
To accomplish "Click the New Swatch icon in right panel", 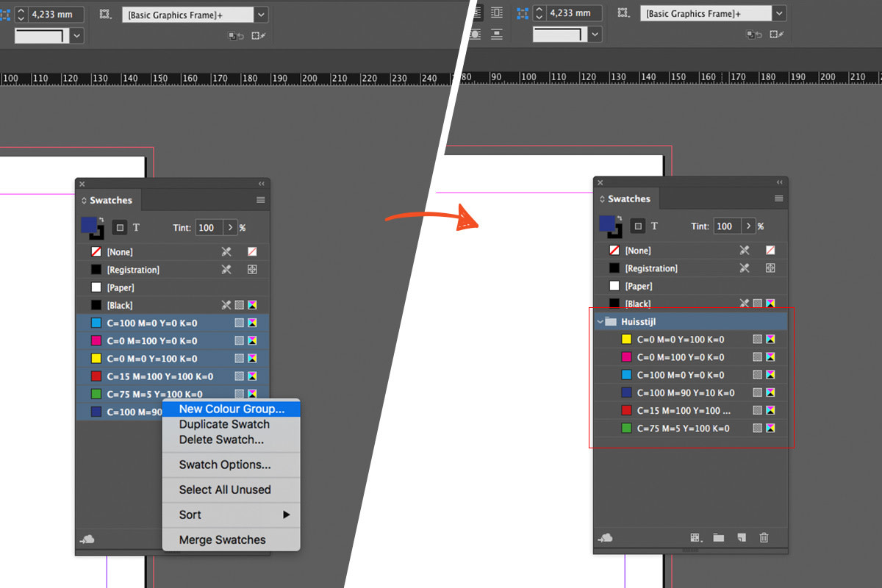I will coord(742,538).
